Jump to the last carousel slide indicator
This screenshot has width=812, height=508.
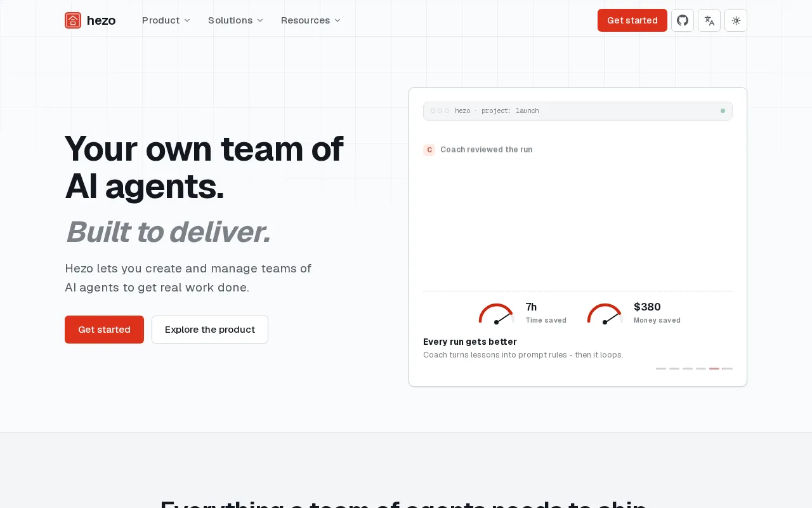(728, 368)
